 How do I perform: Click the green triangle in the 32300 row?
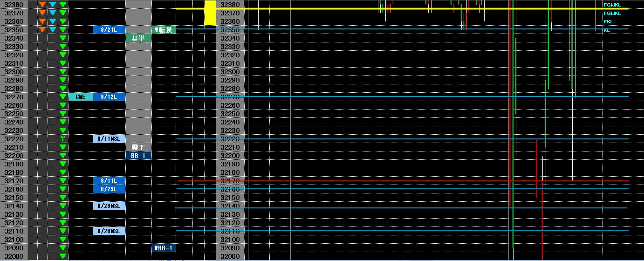coord(63,72)
